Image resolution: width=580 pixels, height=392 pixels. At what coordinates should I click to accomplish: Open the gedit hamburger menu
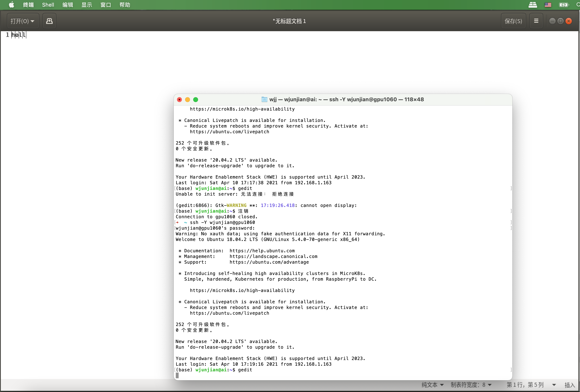click(x=536, y=21)
